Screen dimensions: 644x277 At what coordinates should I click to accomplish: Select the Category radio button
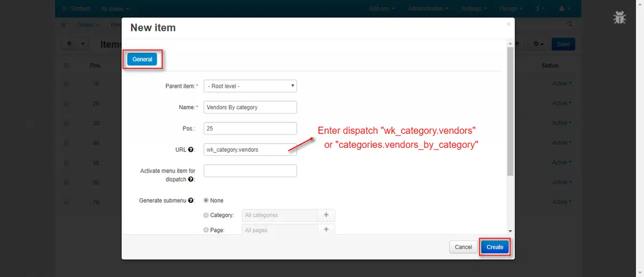click(x=206, y=215)
